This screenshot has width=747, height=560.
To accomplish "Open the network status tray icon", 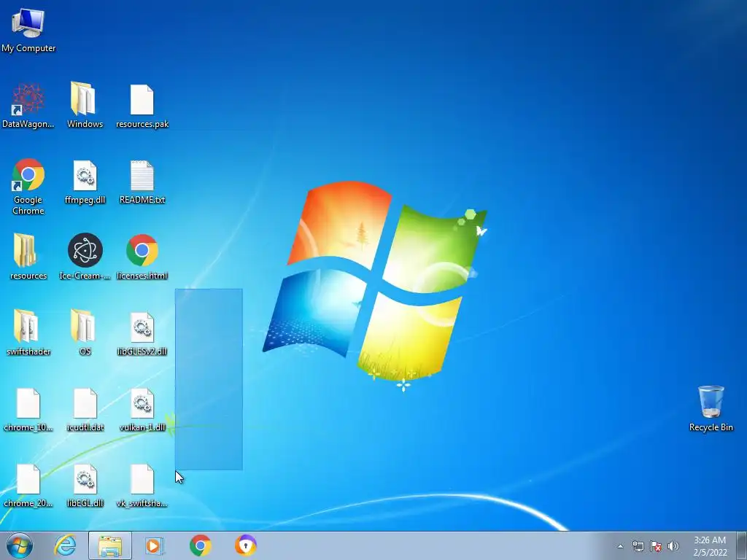I will pyautogui.click(x=638, y=546).
